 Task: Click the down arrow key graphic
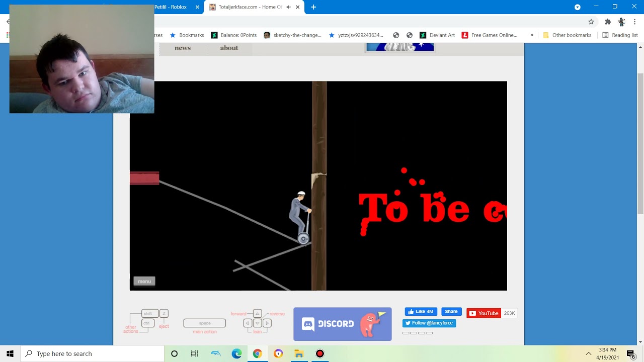click(x=257, y=323)
